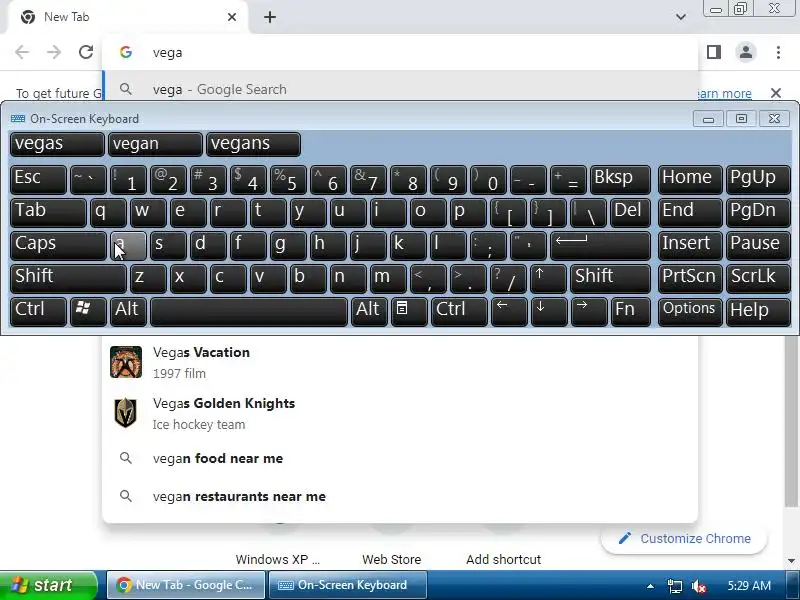Viewport: 800px width, 600px height.
Task: Click the muted volume tray icon
Action: coord(698,586)
